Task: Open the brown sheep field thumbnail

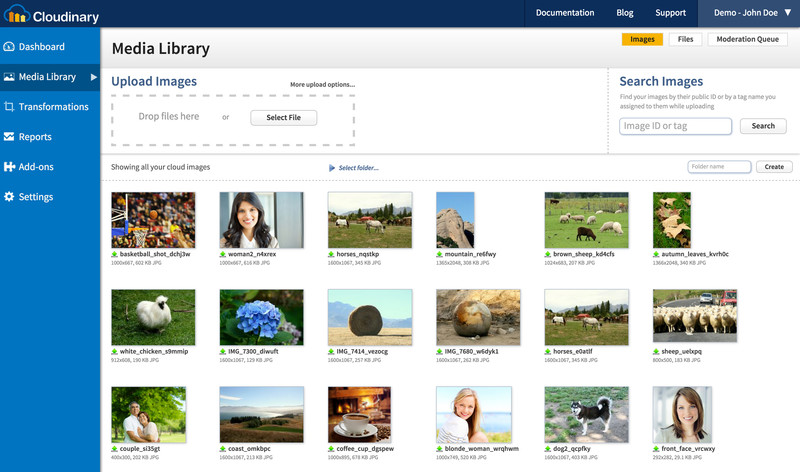Action: [586, 220]
